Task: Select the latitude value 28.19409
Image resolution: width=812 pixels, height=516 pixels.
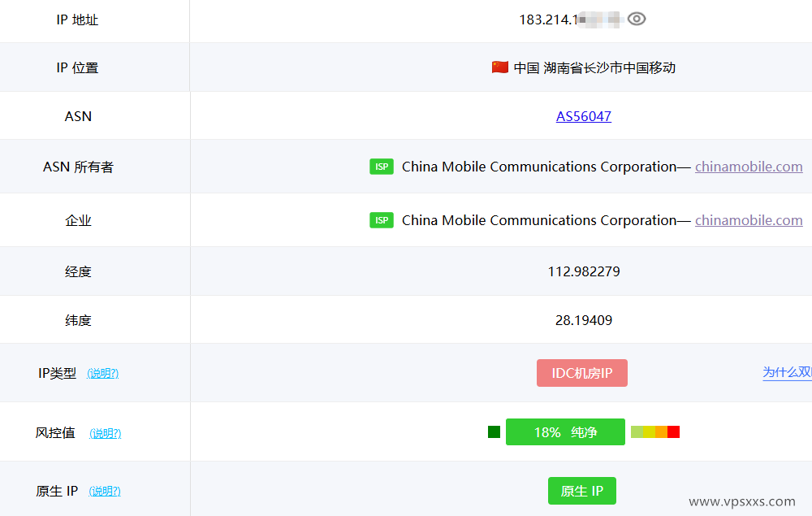Action: coord(584,319)
